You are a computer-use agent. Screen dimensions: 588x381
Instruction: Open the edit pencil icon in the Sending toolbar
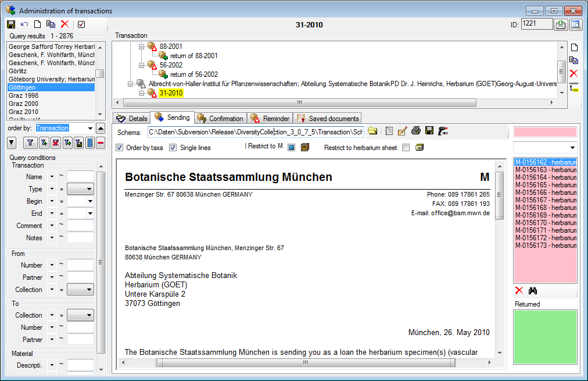point(402,131)
